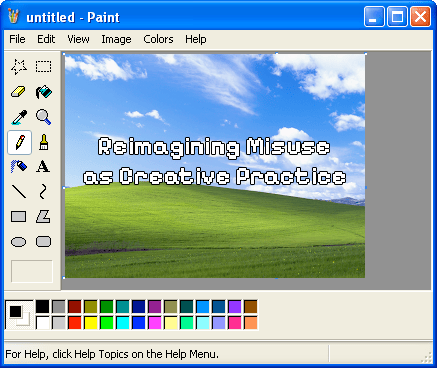The width and height of the screenshot is (437, 368).
Task: Pick the olive color swatch
Action: (91, 307)
